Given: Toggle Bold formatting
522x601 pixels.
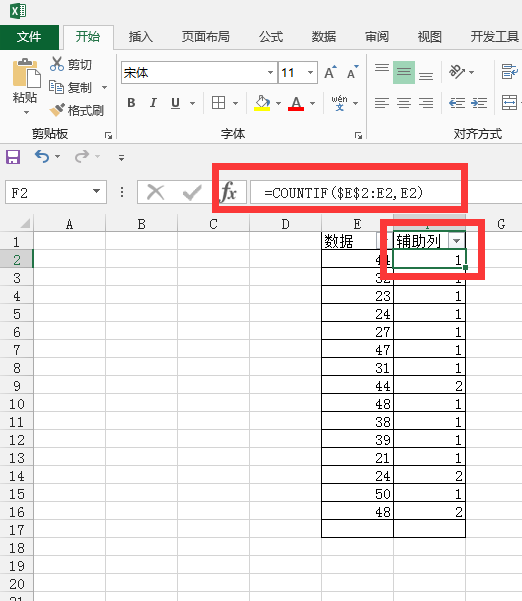Looking at the screenshot, I should (x=131, y=103).
